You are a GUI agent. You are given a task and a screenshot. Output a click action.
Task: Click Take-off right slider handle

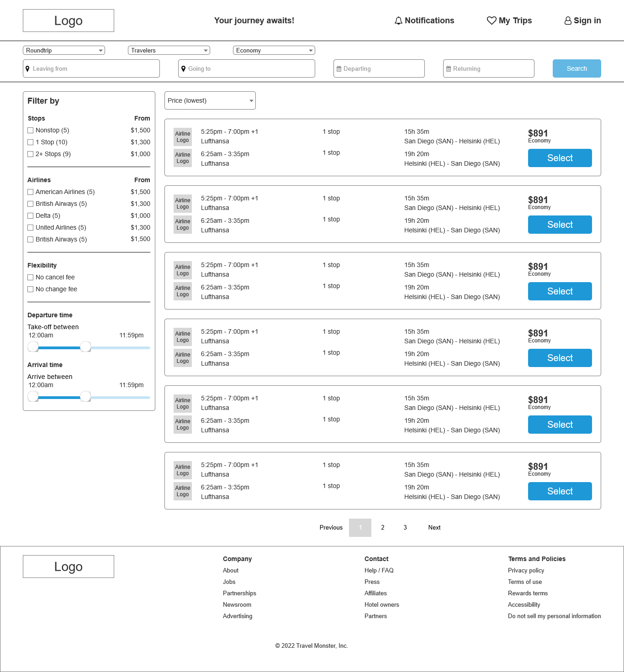click(x=85, y=347)
